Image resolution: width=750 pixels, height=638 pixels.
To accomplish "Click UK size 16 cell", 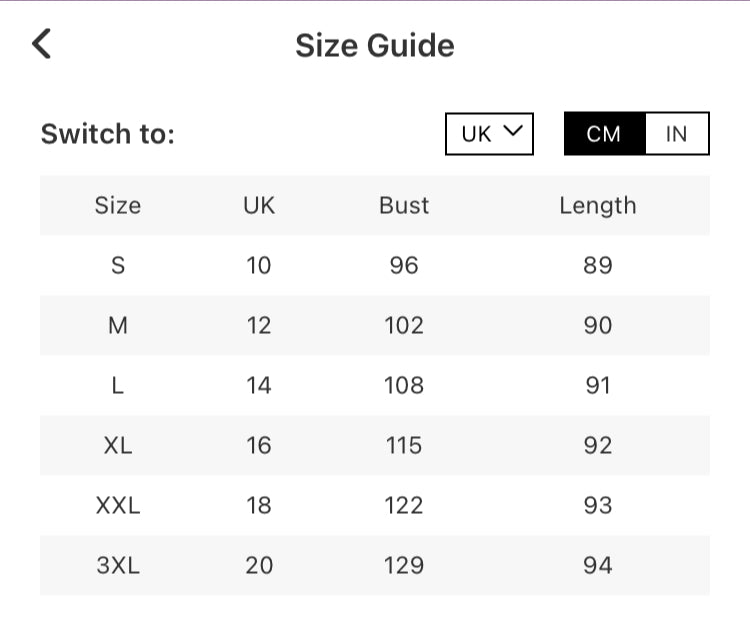I will (259, 446).
